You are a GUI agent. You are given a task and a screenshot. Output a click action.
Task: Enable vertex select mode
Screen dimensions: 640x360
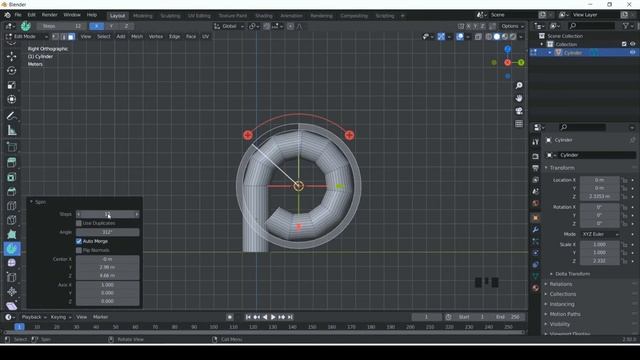coord(55,37)
